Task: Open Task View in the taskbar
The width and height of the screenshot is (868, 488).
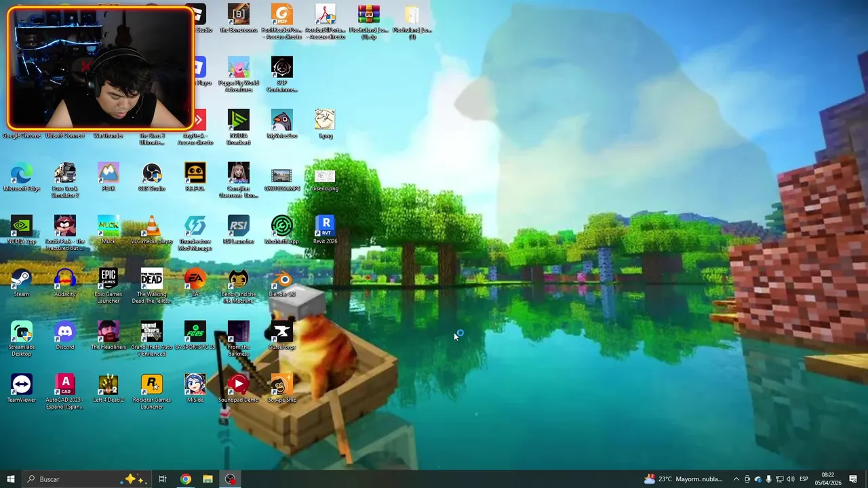Action: click(163, 479)
